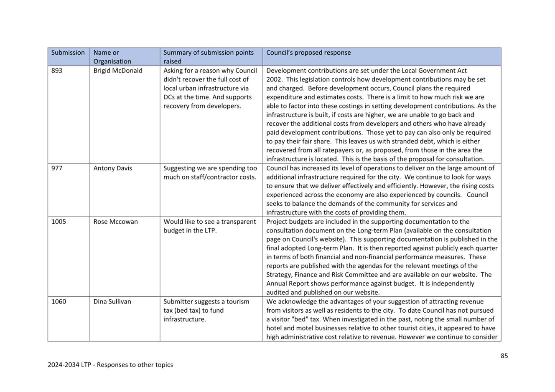Click response starting "We acknowledge the advantages"
This screenshot has width=555, height=392.
pos(382,319)
